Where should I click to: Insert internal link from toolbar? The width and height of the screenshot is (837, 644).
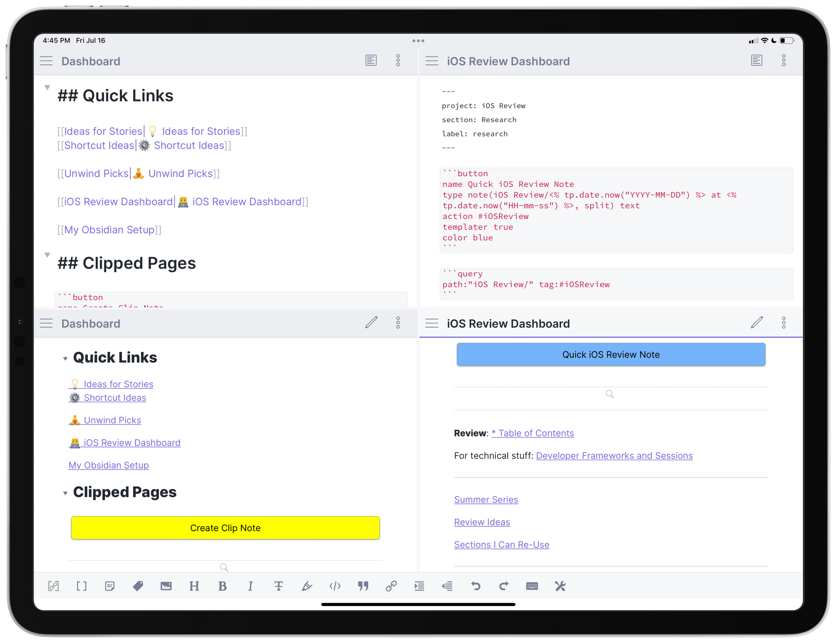pyautogui.click(x=54, y=586)
